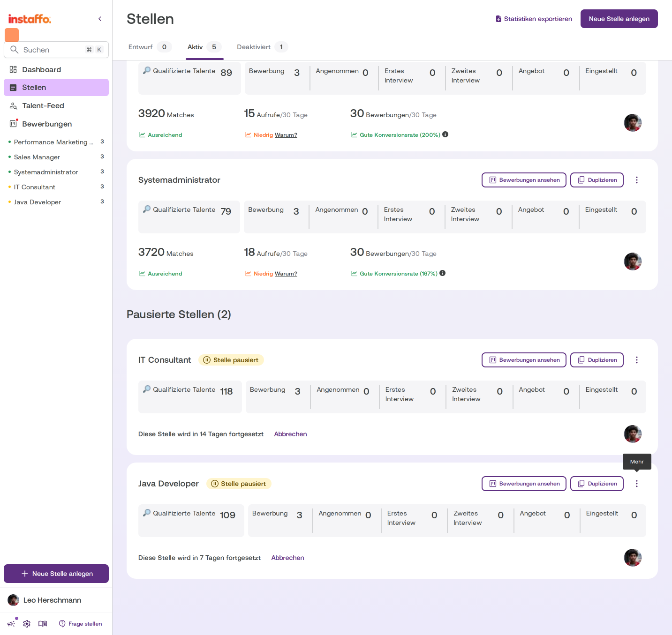
Task: Focus the Suchen search field
Action: click(56, 50)
